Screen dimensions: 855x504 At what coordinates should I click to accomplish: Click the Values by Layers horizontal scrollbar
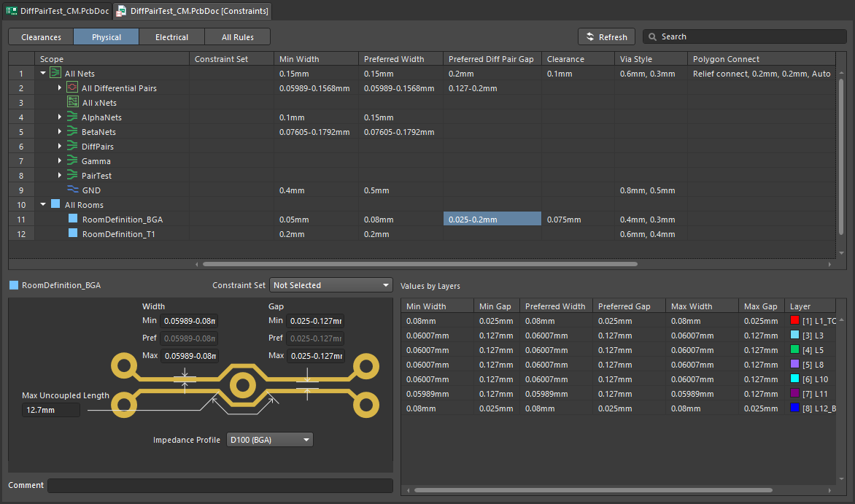click(593, 490)
